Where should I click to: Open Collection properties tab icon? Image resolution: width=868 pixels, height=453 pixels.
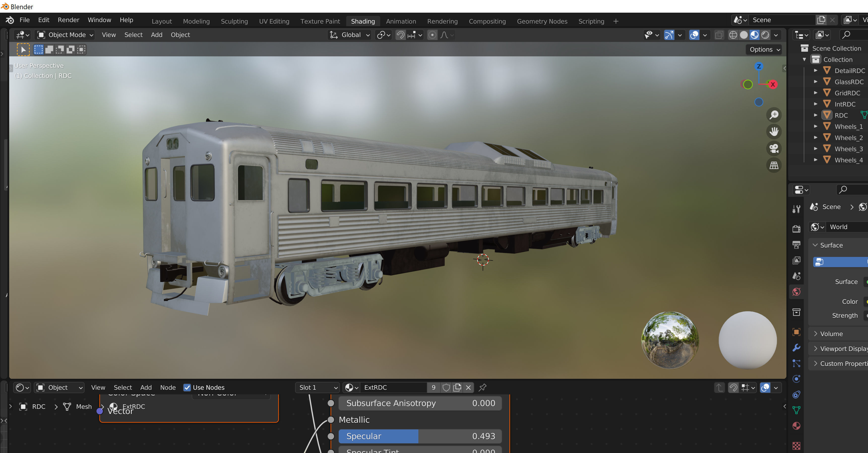click(797, 312)
